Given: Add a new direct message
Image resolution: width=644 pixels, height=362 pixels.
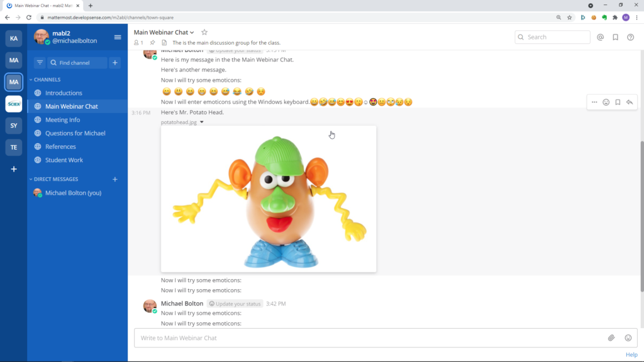Looking at the screenshot, I should (115, 179).
